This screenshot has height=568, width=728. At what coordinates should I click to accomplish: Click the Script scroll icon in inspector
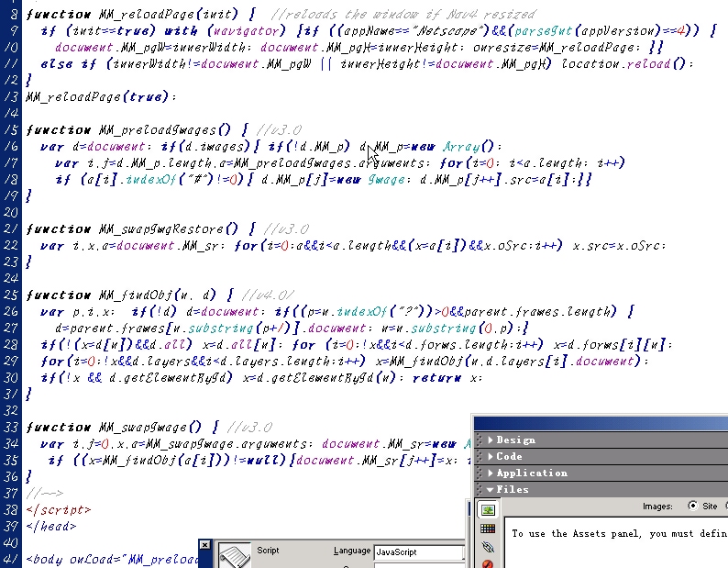pyautogui.click(x=235, y=556)
